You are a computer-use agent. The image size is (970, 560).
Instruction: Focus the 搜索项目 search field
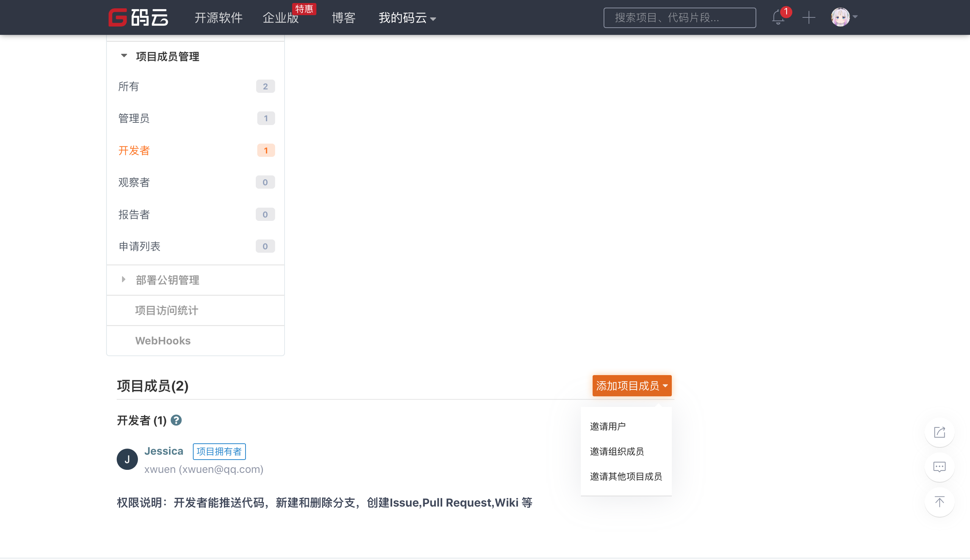click(x=679, y=18)
